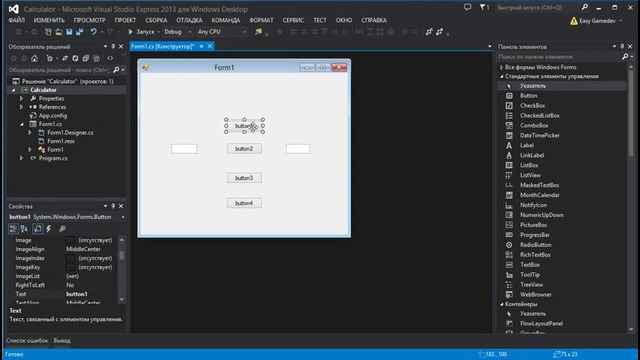Open the Вывод tab
The height and width of the screenshot is (360, 640).
62,340
